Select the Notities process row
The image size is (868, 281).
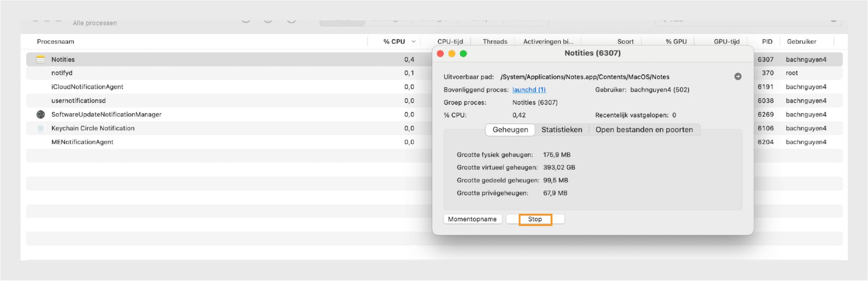click(x=434, y=60)
